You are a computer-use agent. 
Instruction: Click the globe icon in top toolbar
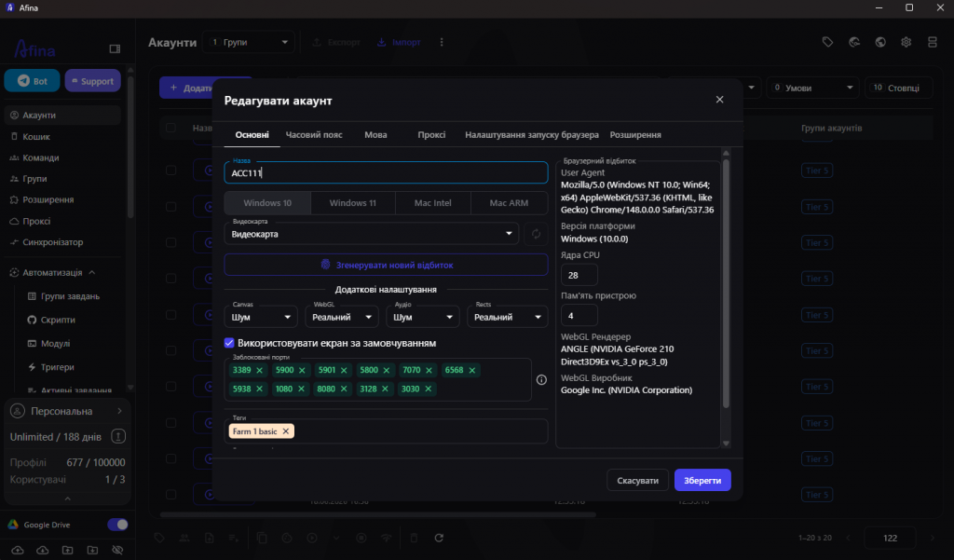[x=880, y=42]
